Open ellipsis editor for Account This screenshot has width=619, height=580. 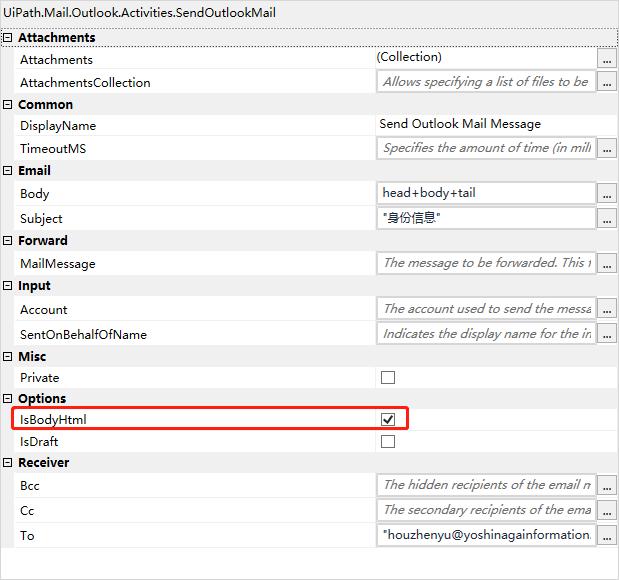(607, 309)
